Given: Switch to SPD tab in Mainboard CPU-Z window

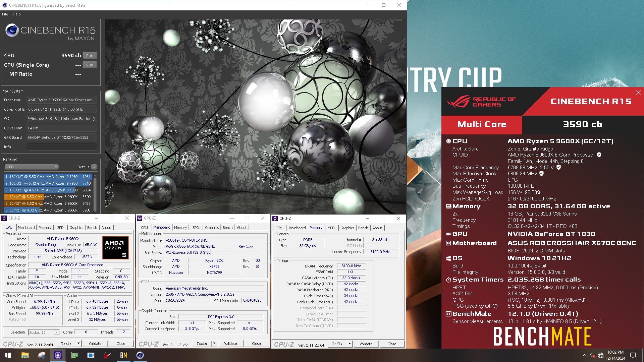Looking at the screenshot, I should [196, 228].
